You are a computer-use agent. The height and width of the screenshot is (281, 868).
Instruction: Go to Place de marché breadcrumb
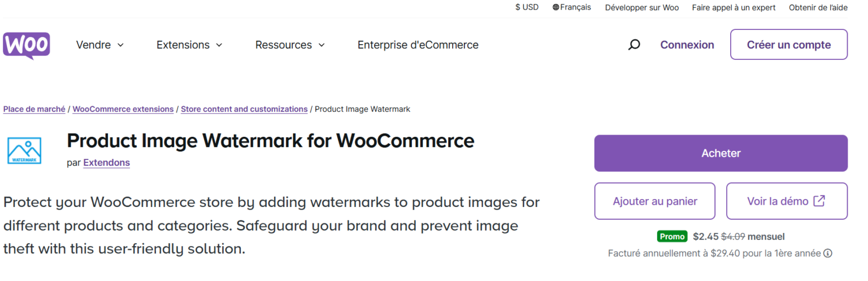34,109
